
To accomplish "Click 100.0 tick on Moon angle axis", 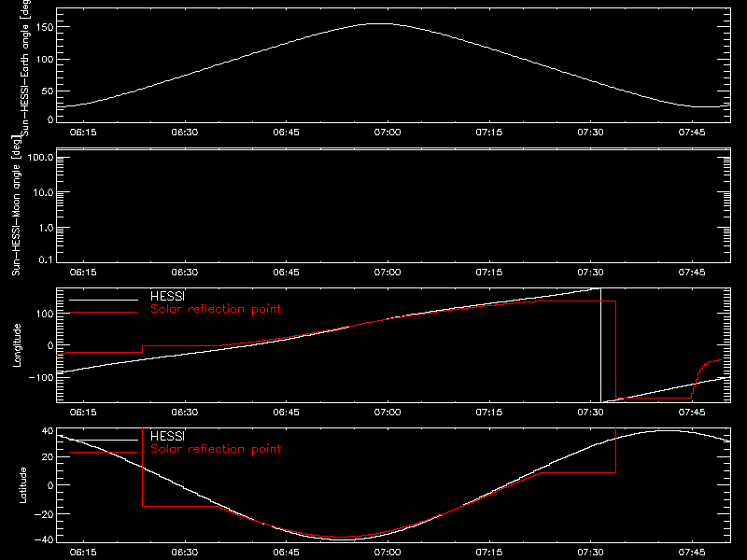I will 40,157.
